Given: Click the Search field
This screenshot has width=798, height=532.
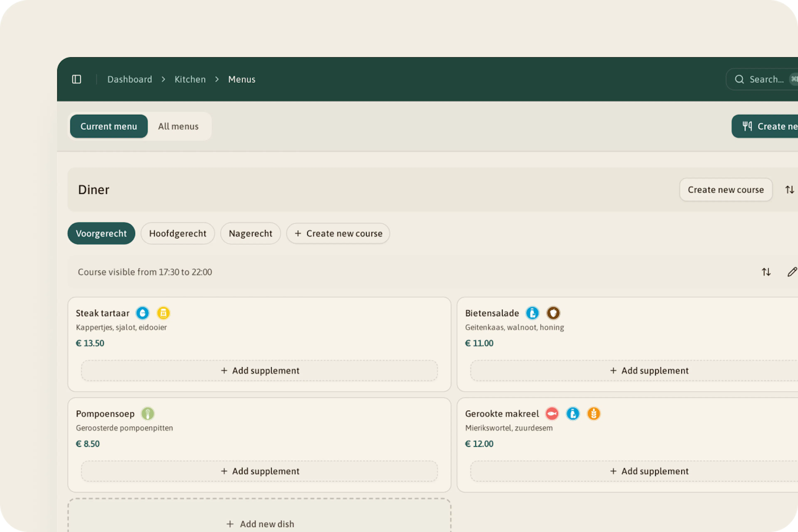Looking at the screenshot, I should [x=762, y=79].
